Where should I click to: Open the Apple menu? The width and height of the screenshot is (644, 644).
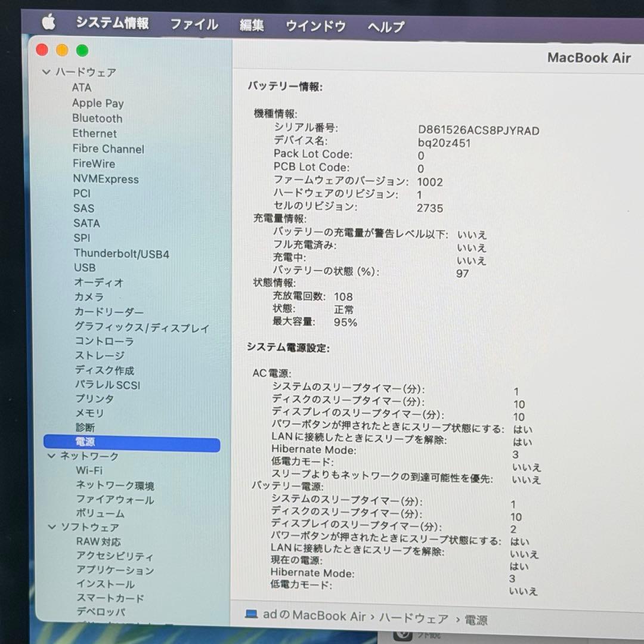[x=48, y=24]
